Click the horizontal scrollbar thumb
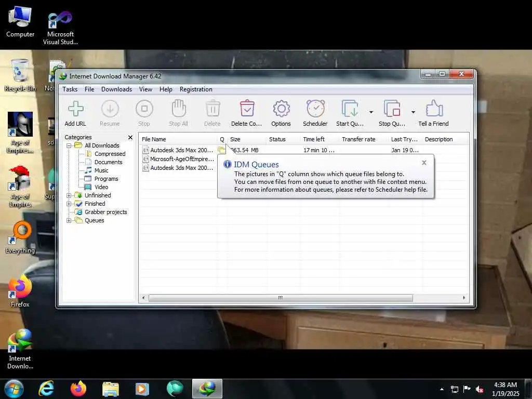Image resolution: width=532 pixels, height=399 pixels. (x=281, y=298)
